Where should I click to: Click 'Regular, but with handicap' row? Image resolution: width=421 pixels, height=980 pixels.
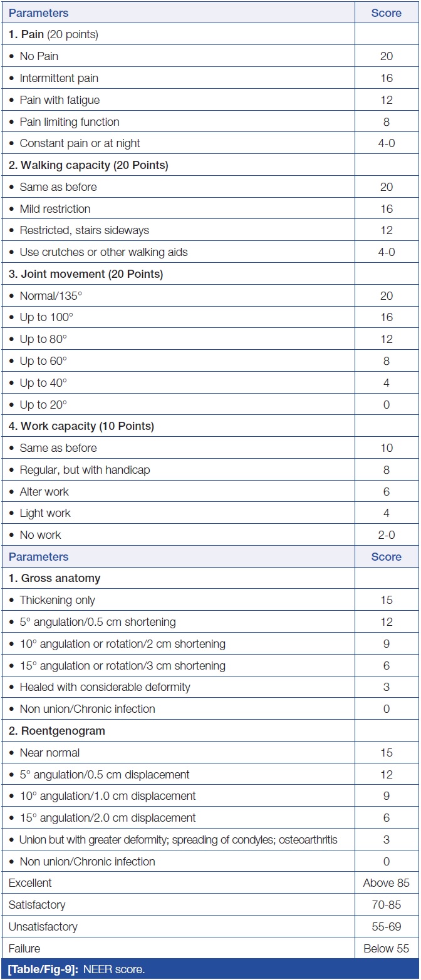(85, 470)
